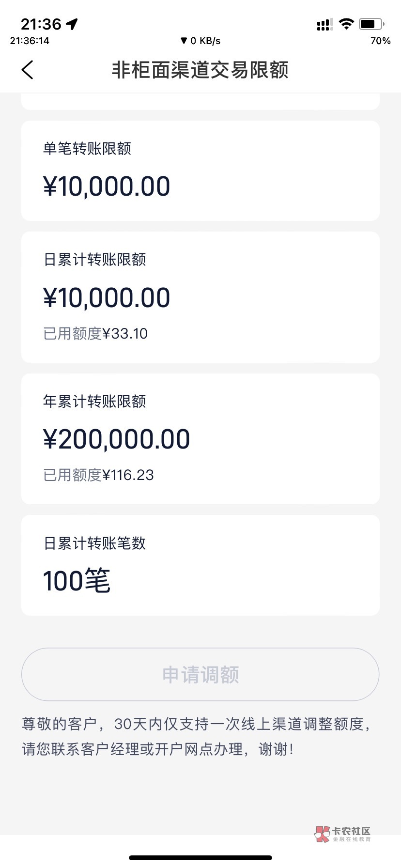Tap the 非柜面渠道交易限额 page title
This screenshot has height=868, width=401.
tap(200, 70)
